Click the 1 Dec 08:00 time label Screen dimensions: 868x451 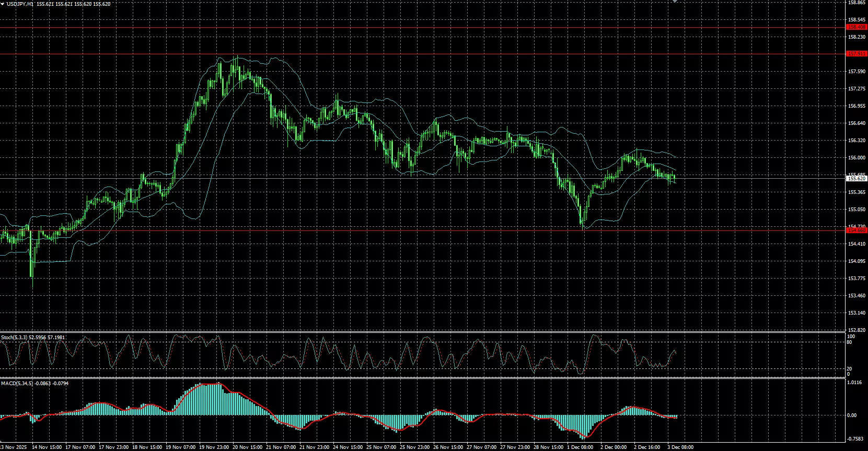click(x=580, y=447)
